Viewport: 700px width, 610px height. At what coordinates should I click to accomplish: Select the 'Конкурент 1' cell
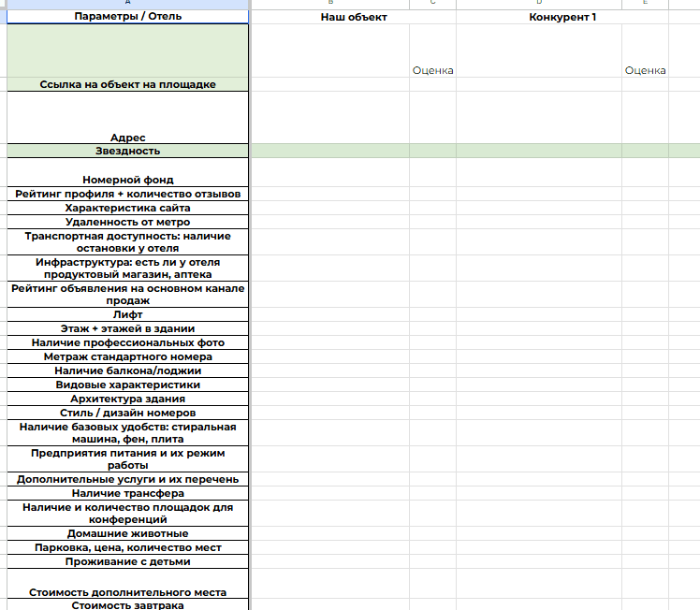(x=562, y=17)
